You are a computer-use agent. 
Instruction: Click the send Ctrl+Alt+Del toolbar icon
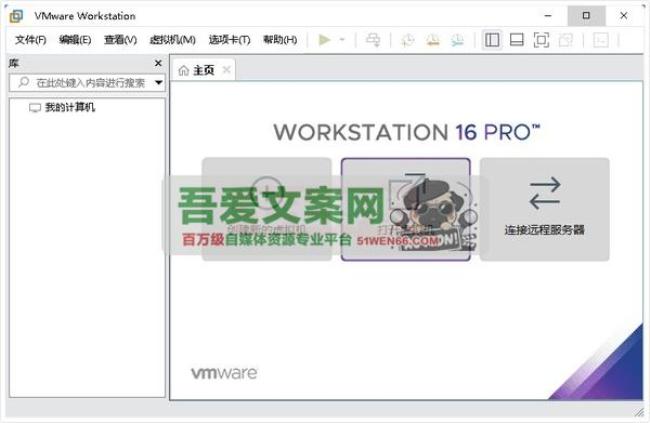click(x=373, y=40)
